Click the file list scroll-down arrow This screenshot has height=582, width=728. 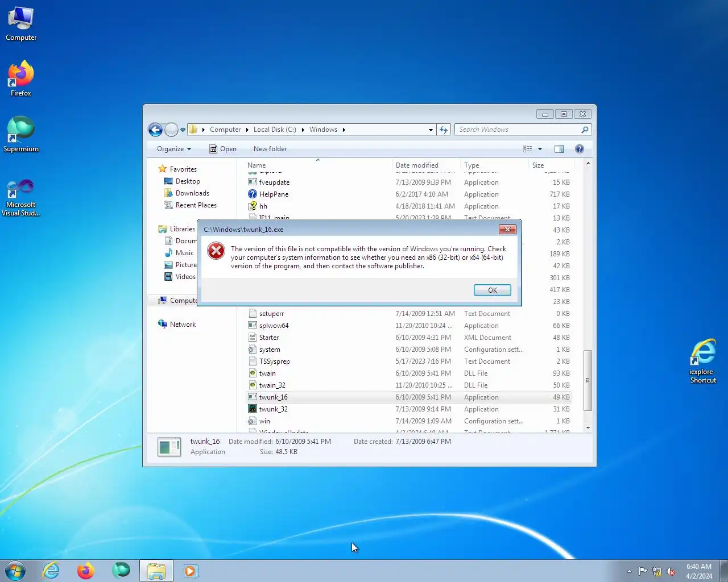click(588, 428)
